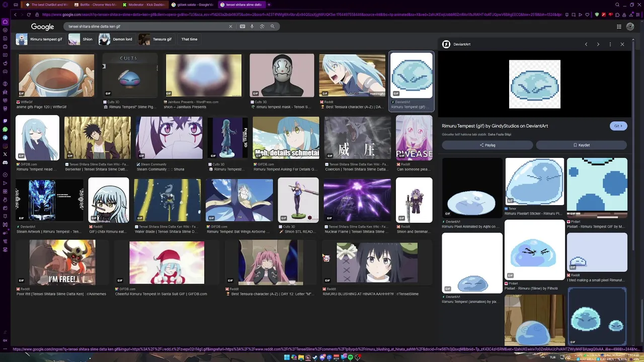The width and height of the screenshot is (644, 362).
Task: Open preview panel three-dot options
Action: pos(610,44)
